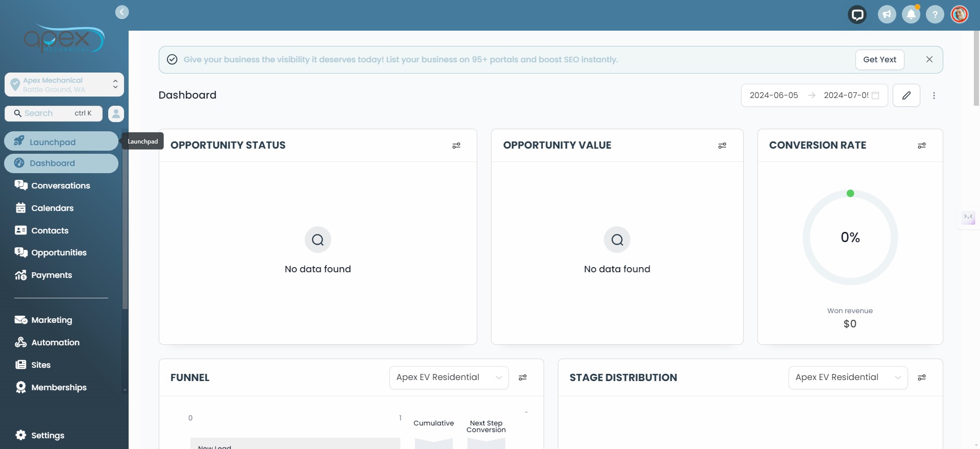The width and height of the screenshot is (980, 449).
Task: Go to Dashboard in sidebar
Action: coord(61,163)
